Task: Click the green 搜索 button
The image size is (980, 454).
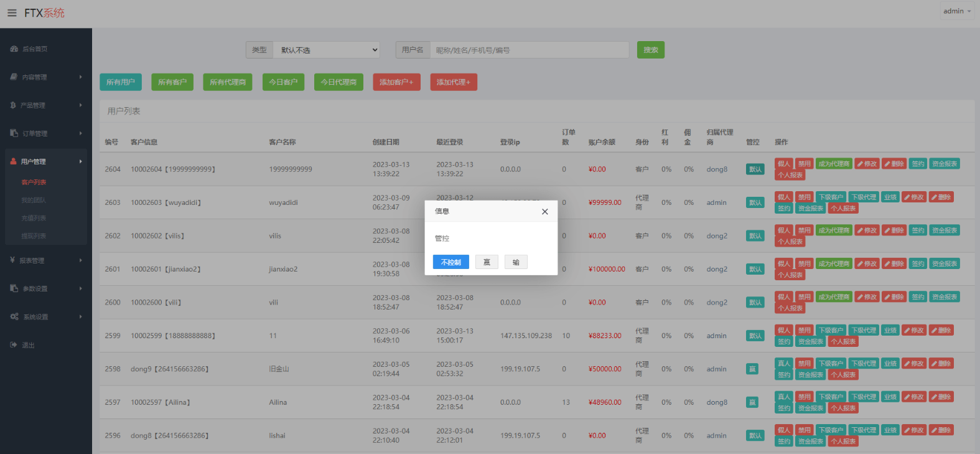Action: (651, 50)
